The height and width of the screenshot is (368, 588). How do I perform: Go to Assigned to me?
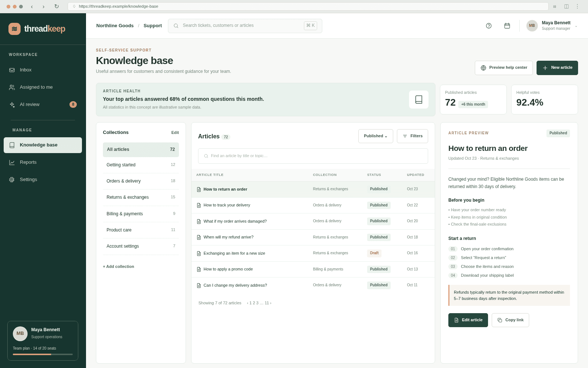[x=43, y=87]
